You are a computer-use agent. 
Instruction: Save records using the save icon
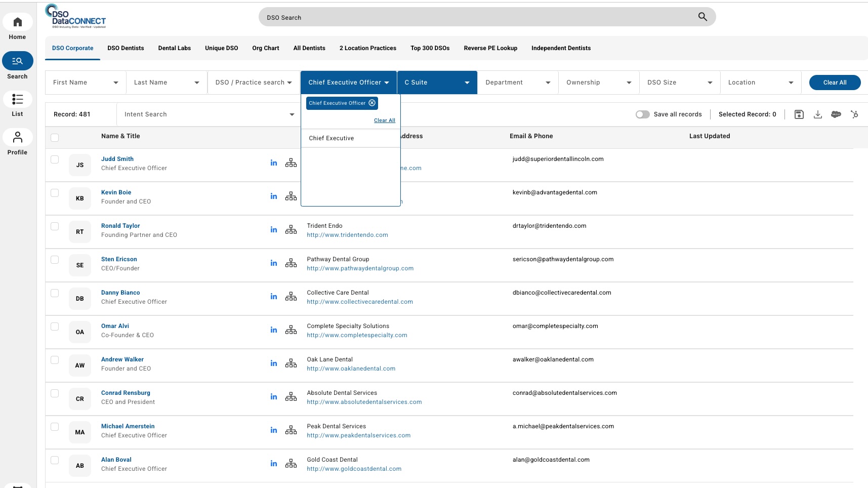799,114
